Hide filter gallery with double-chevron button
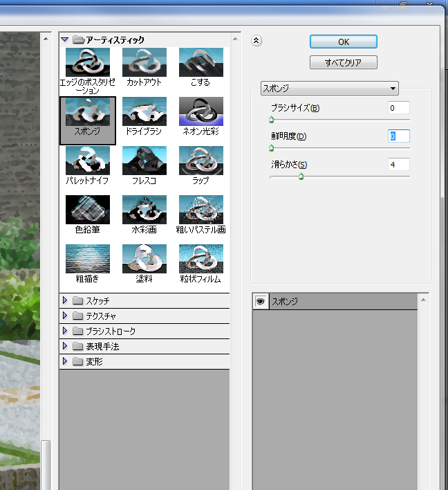This screenshot has height=490, width=448. (x=256, y=41)
